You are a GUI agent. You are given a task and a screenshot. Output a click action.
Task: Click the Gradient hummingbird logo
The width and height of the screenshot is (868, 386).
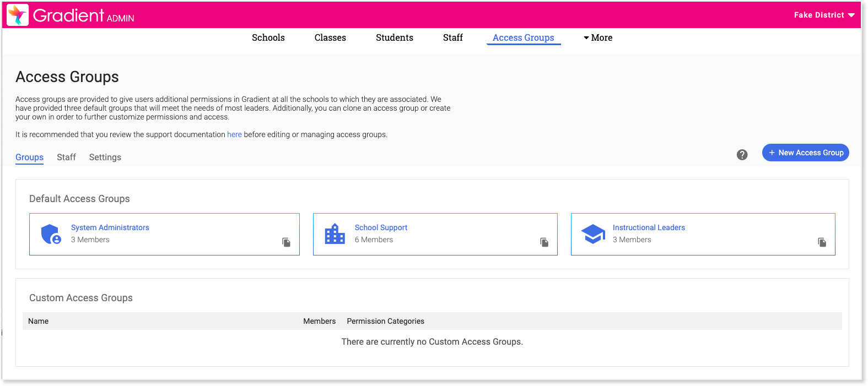[18, 15]
